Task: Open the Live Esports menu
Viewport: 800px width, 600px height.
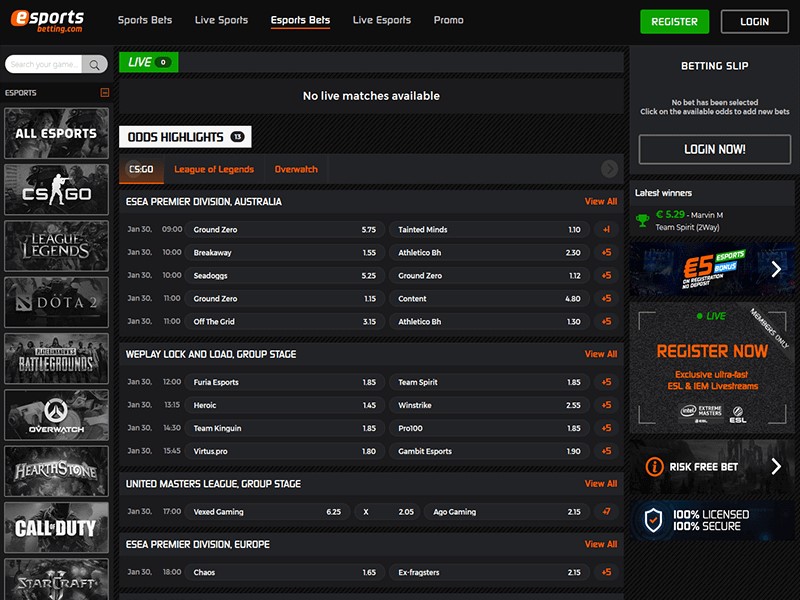Action: [x=382, y=20]
